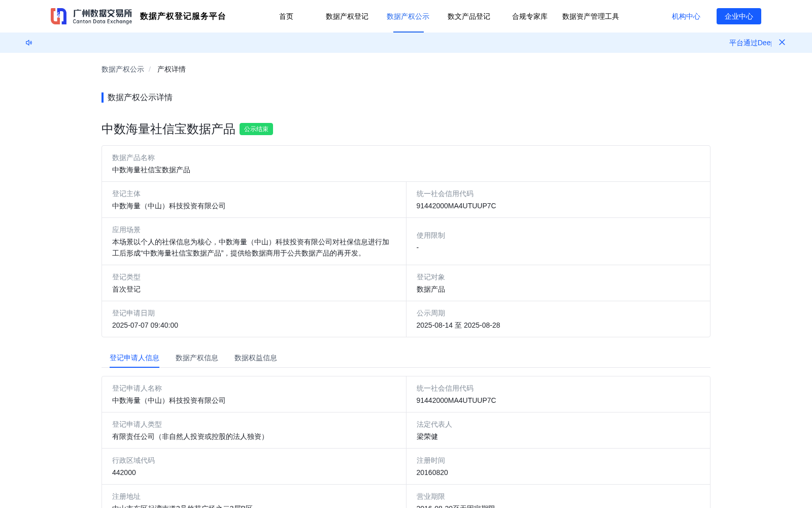The width and height of the screenshot is (812, 508).
Task: Click the platform title 数据产权登记服务平台
Action: tap(183, 16)
